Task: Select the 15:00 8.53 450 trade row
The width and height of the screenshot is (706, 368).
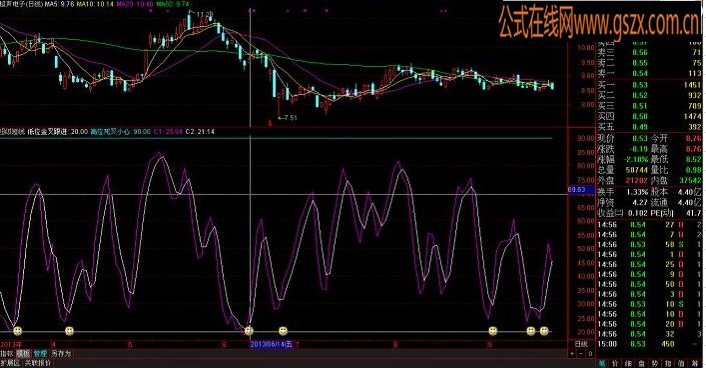Action: point(649,344)
